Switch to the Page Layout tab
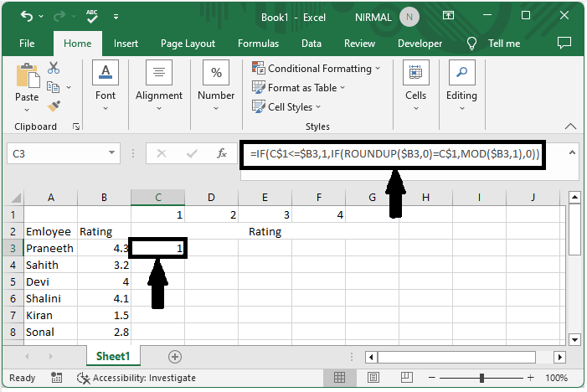 pyautogui.click(x=188, y=44)
